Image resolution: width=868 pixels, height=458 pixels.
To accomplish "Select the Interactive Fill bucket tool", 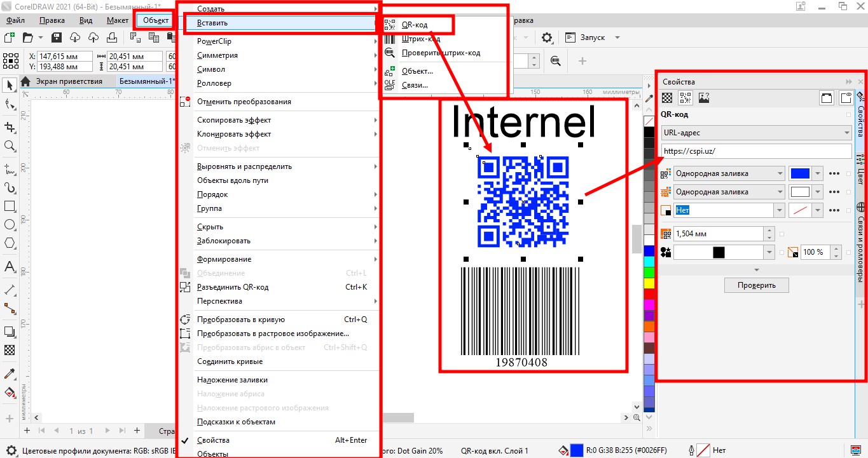I will coord(10,392).
